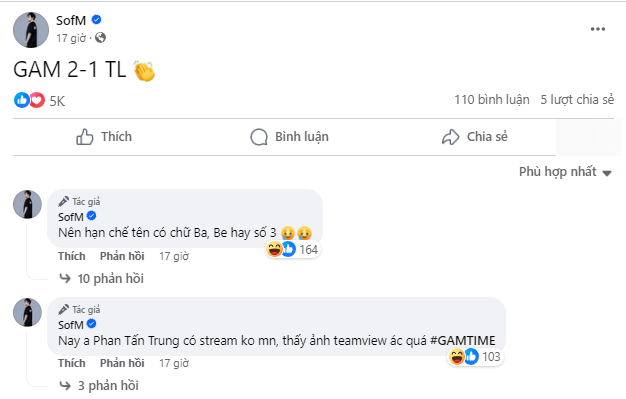Open the three-dot post options menu
626x399 pixels.
[x=598, y=29]
